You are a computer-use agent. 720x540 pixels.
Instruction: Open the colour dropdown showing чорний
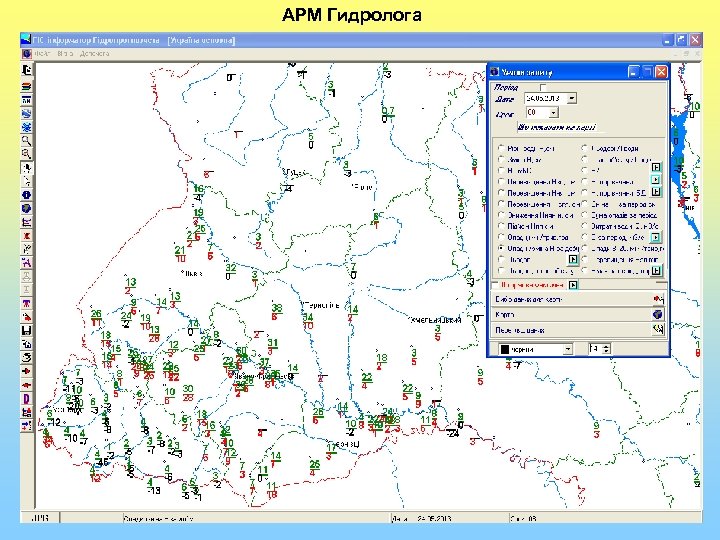point(568,349)
